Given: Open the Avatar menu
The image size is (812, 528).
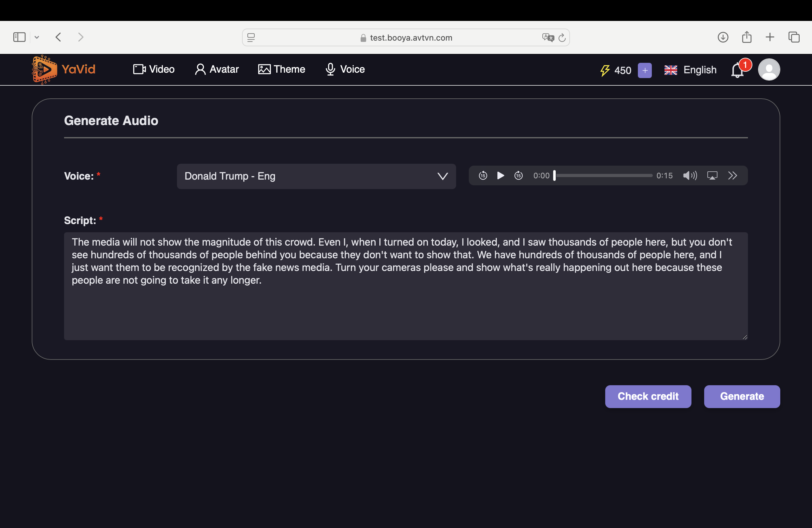Looking at the screenshot, I should [x=217, y=69].
